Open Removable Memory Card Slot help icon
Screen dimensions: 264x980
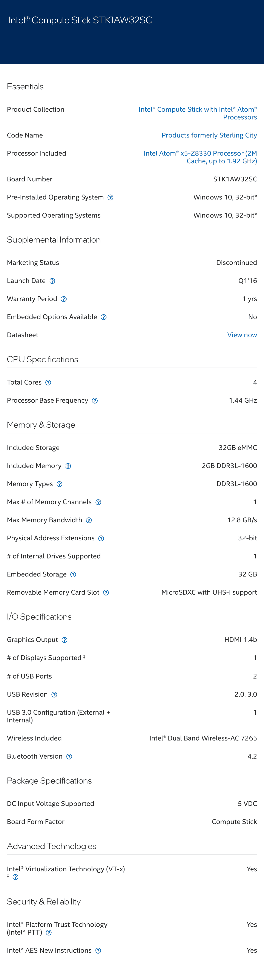point(106,593)
